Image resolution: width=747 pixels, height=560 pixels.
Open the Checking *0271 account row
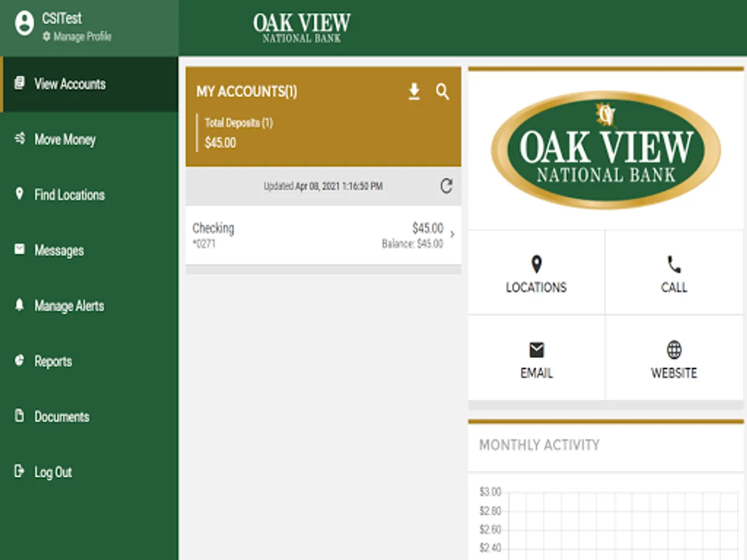[323, 235]
